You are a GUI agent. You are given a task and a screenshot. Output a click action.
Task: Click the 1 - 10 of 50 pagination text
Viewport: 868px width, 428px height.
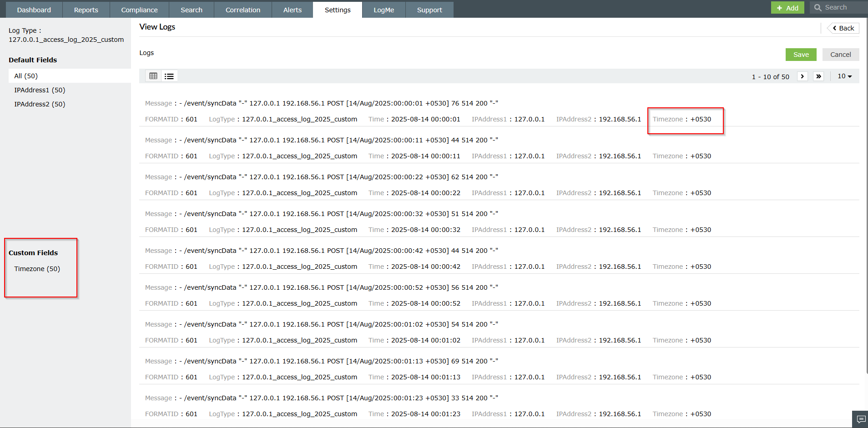point(771,77)
